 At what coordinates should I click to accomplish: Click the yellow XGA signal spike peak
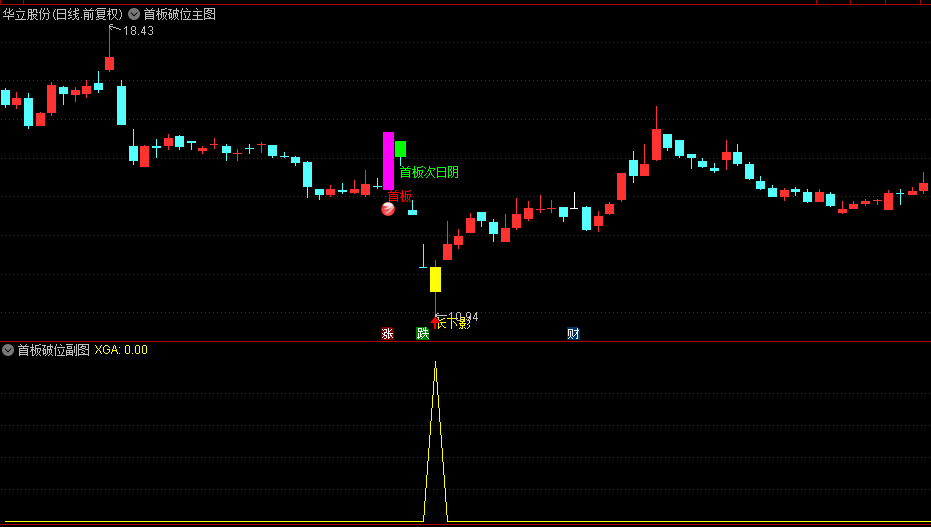[x=435, y=363]
